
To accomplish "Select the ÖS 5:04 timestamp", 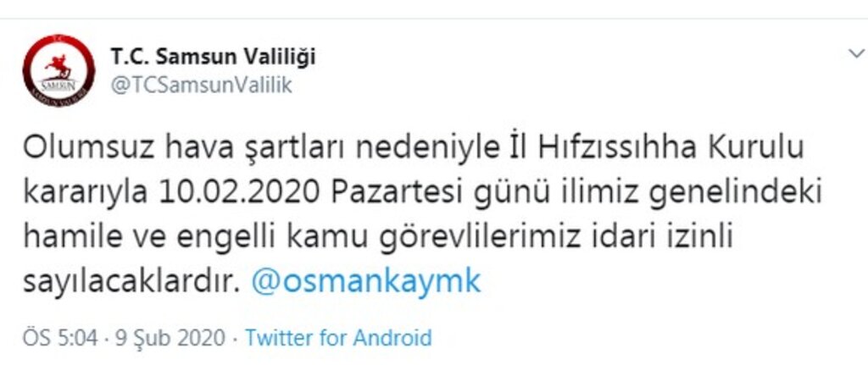I will point(60,337).
